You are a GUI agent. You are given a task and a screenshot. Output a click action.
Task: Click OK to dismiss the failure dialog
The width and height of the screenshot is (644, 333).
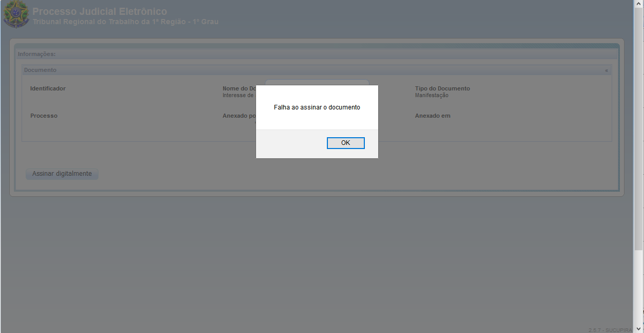[x=345, y=143]
